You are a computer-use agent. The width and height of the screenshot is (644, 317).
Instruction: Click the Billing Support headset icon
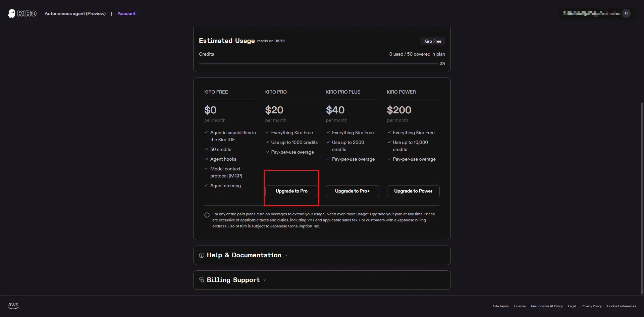[x=202, y=280]
